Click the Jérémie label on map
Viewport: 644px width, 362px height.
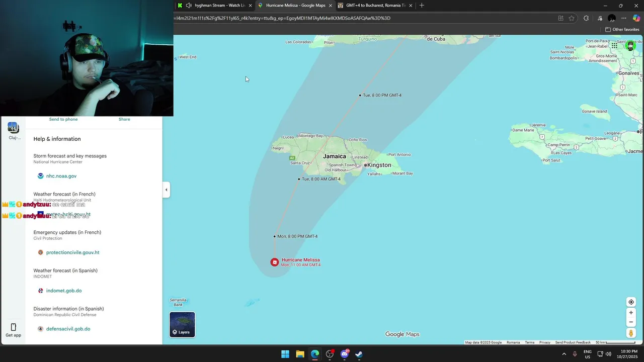[x=538, y=125]
